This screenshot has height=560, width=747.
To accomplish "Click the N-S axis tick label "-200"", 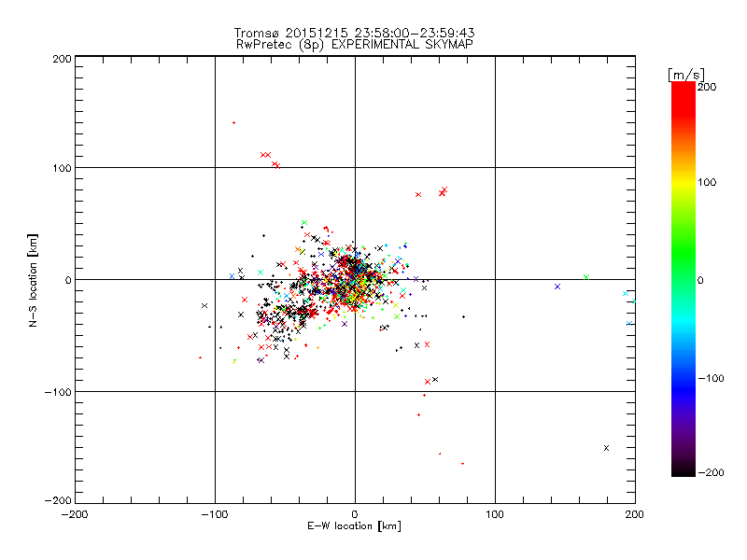I will click(x=58, y=500).
